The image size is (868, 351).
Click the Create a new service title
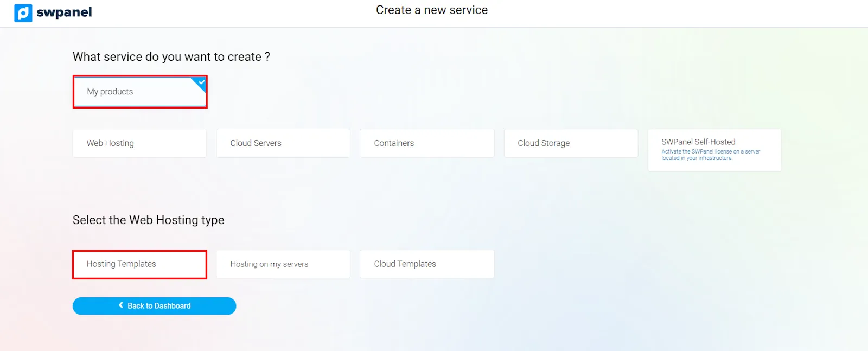coord(431,10)
